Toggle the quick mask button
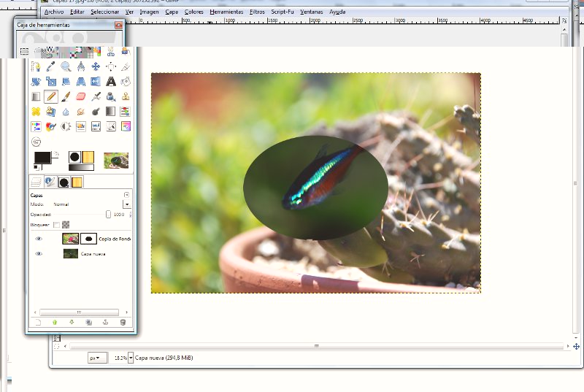Screen dimensions: 584x392 (x=56, y=346)
